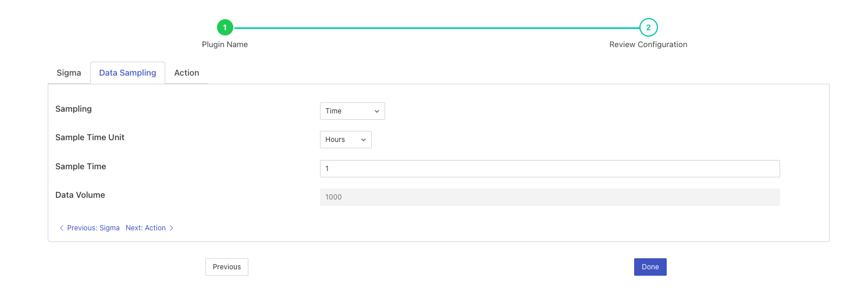Click the right chevron after Next: Action
This screenshot has width=868, height=292.
[172, 228]
